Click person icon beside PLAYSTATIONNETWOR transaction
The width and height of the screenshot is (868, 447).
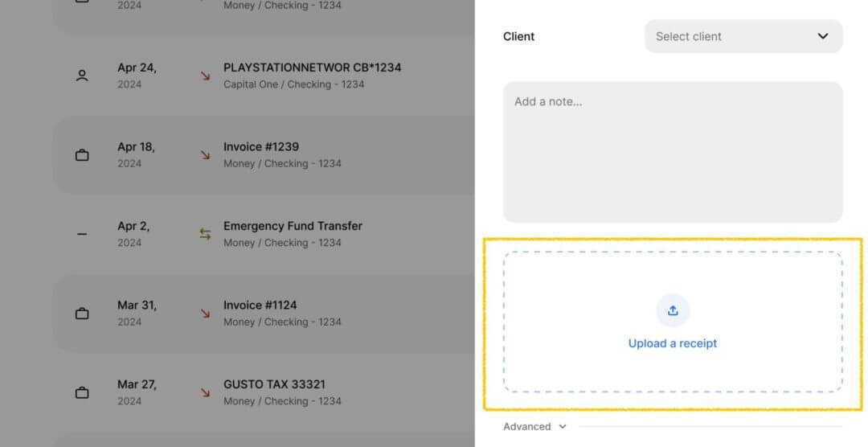82,76
